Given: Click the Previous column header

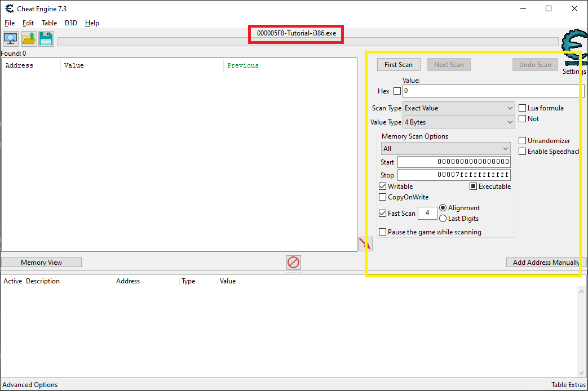Looking at the screenshot, I should click(x=290, y=65).
